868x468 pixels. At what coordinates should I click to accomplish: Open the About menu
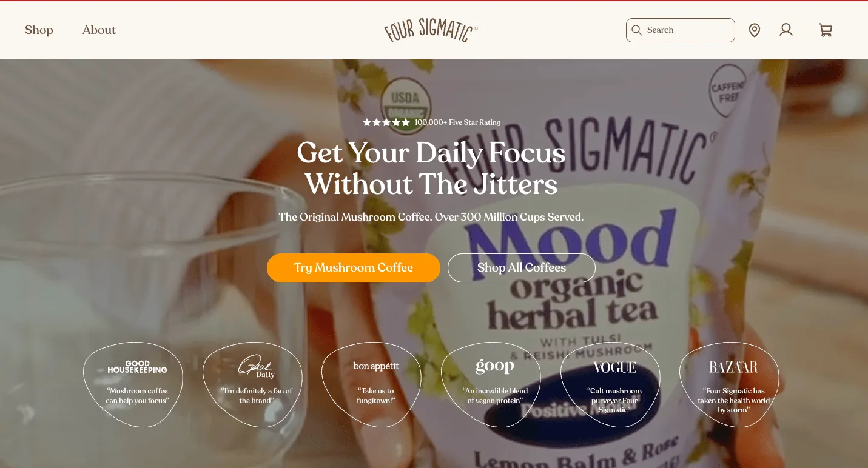(99, 30)
